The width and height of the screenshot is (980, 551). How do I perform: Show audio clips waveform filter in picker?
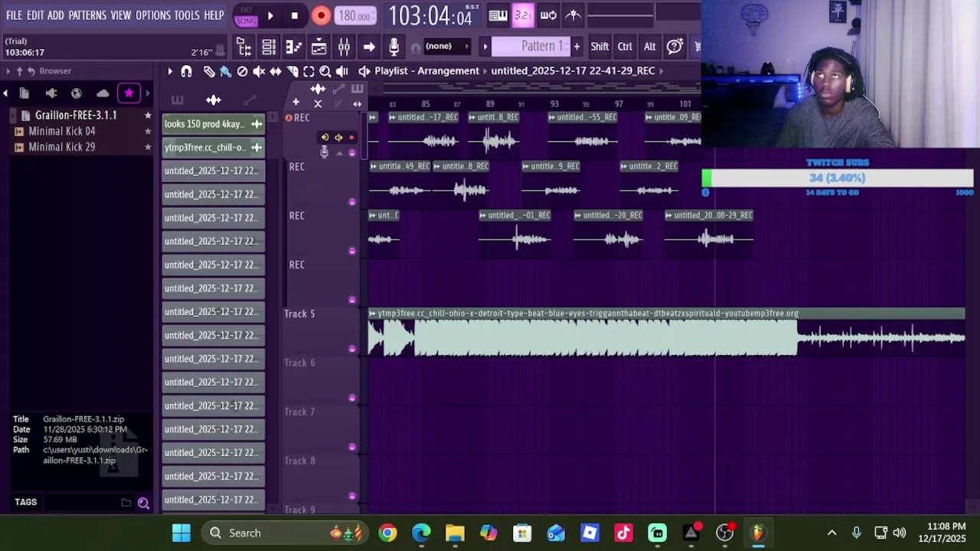tap(214, 100)
